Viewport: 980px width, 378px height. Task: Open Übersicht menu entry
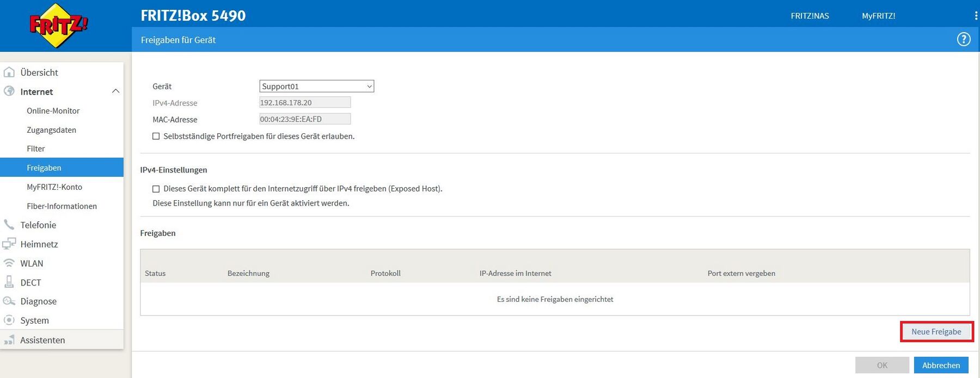click(39, 72)
